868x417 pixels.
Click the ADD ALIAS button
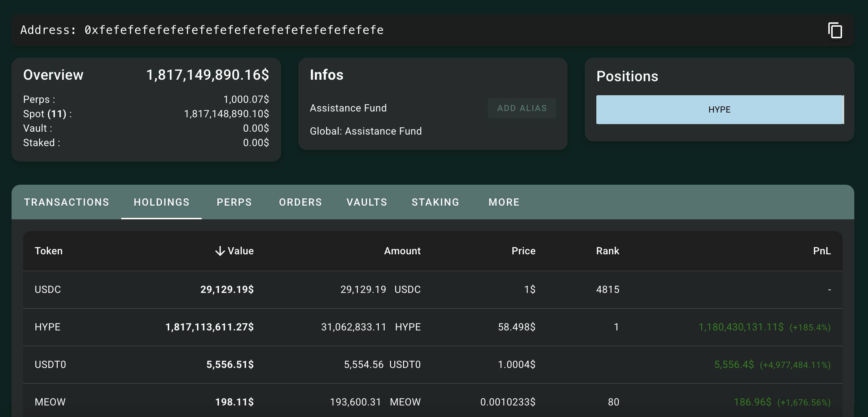click(522, 108)
